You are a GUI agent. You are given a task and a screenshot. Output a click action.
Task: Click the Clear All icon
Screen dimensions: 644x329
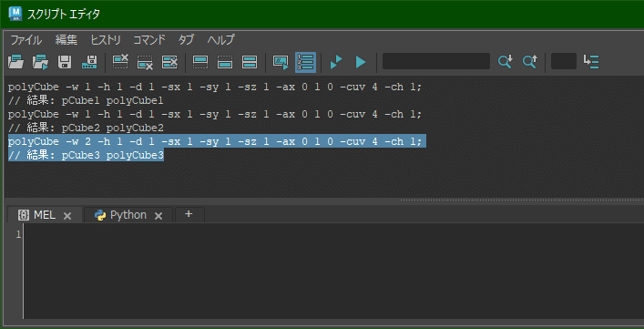(169, 62)
